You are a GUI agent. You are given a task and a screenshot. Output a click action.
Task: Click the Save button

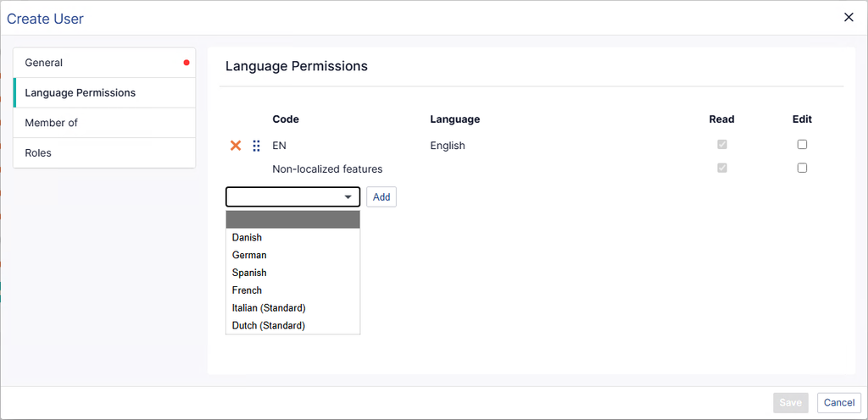[x=791, y=403]
